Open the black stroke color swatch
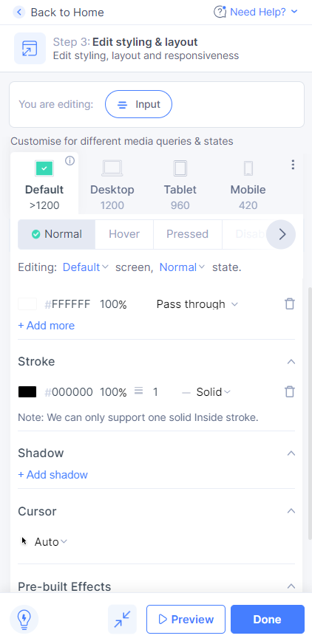This screenshot has height=644, width=312. (x=27, y=392)
